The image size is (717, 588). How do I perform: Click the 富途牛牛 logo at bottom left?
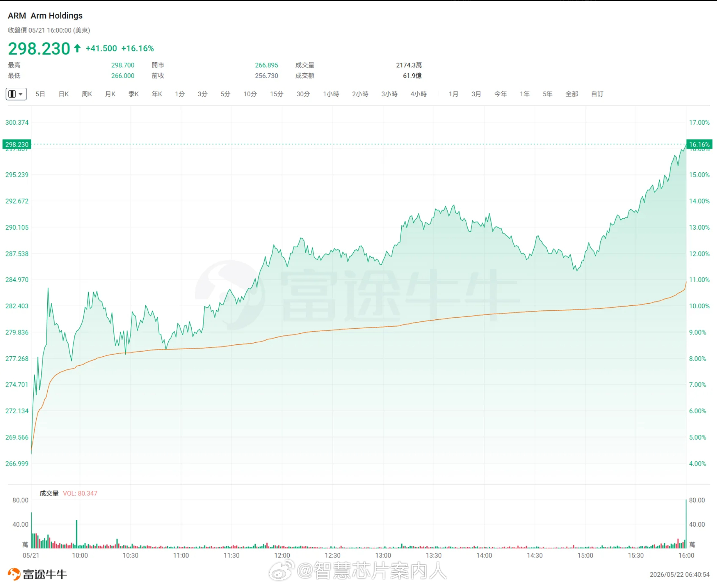(x=37, y=574)
